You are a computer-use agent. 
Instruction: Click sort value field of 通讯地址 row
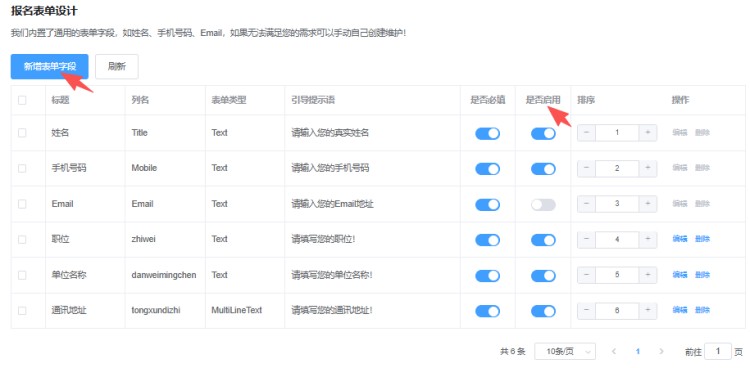click(617, 311)
